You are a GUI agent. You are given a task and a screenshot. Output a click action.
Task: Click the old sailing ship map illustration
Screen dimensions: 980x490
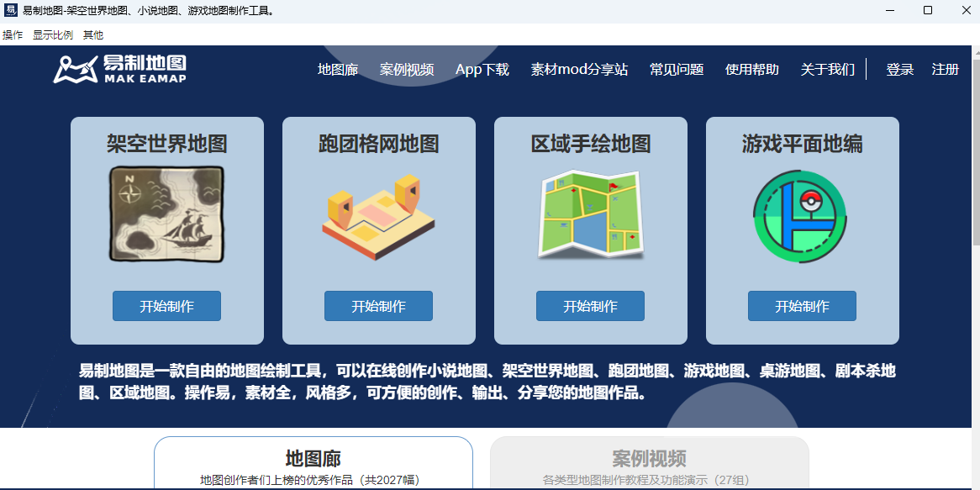[166, 214]
